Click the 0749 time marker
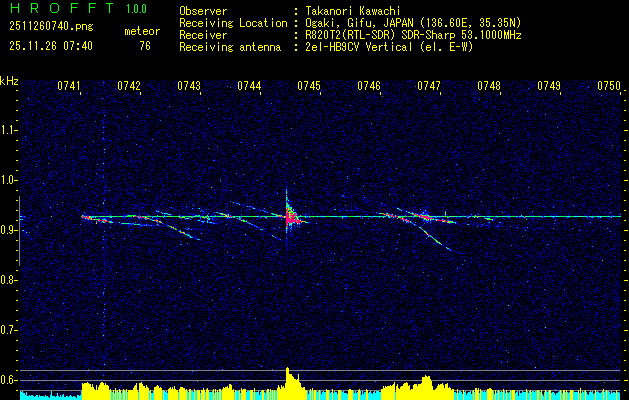 (x=549, y=86)
